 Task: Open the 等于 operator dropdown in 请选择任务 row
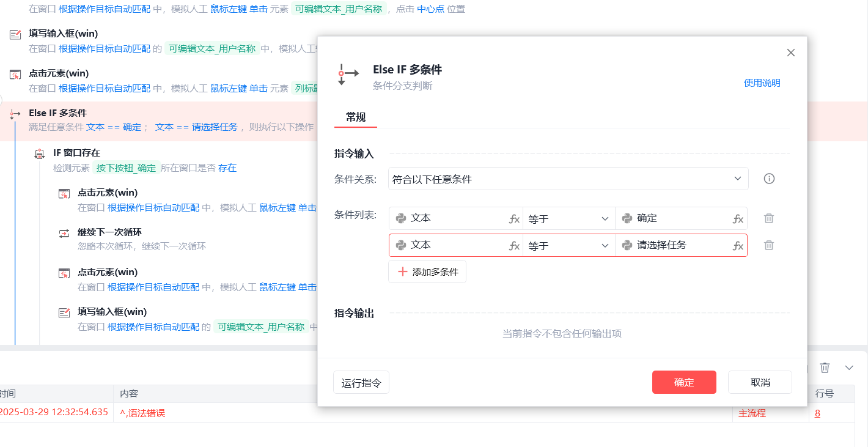[569, 245]
